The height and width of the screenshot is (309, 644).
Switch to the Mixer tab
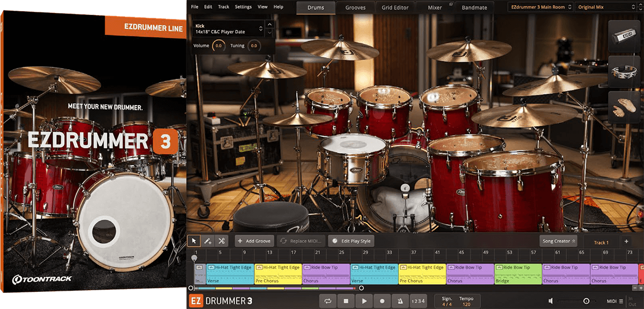[x=435, y=7]
